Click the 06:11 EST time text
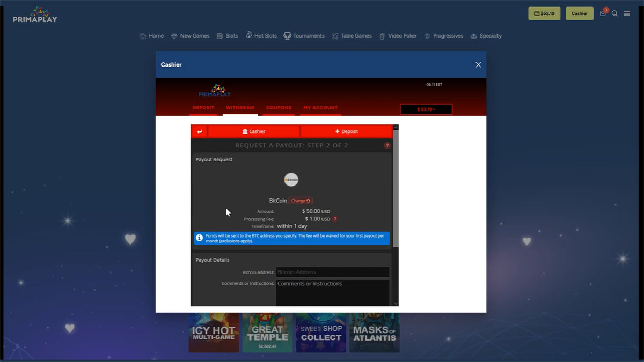Image resolution: width=644 pixels, height=362 pixels. (x=434, y=84)
